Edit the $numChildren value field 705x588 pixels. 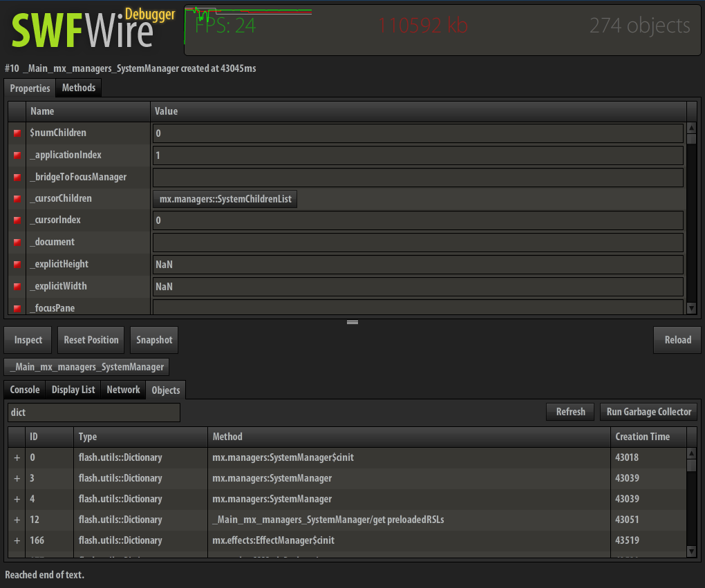[418, 133]
